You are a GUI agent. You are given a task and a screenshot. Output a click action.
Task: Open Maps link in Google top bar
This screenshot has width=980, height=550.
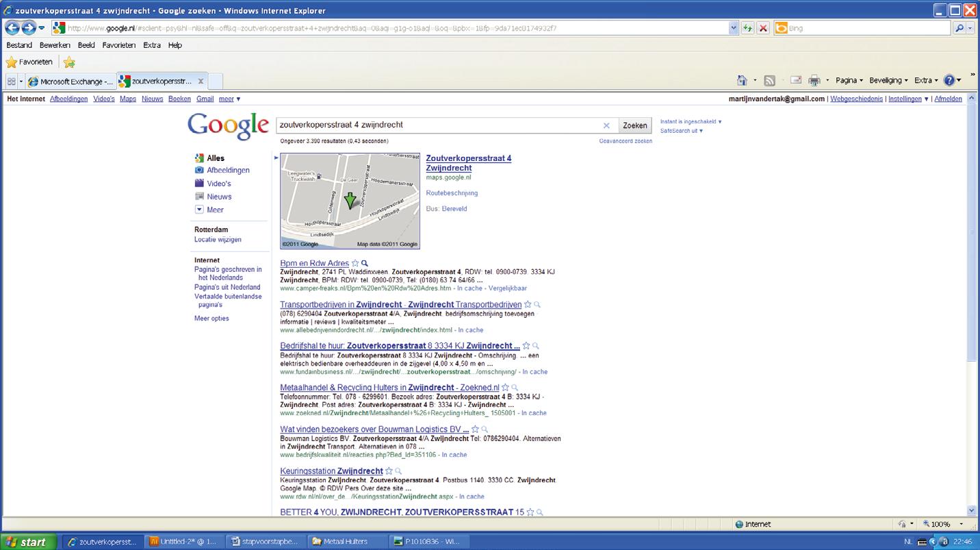[x=128, y=99]
